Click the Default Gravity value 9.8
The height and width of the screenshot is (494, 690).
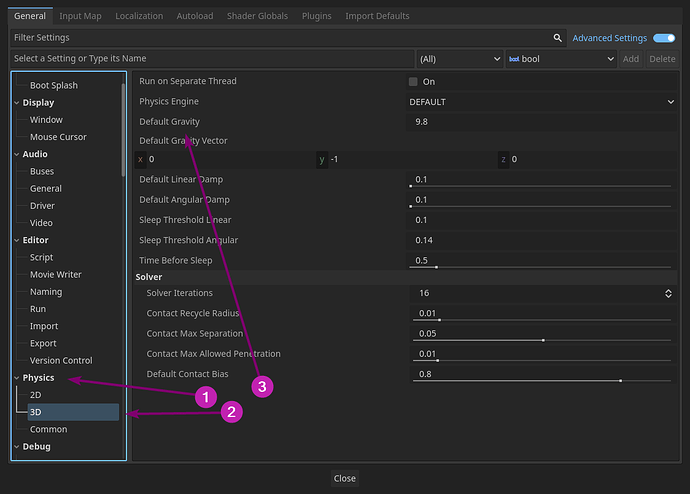541,122
